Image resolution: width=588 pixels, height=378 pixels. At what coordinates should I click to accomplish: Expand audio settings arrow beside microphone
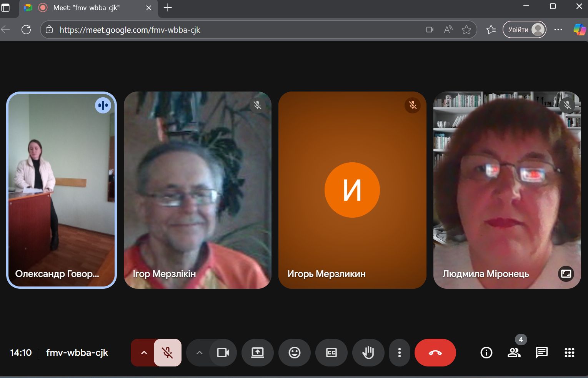click(144, 353)
